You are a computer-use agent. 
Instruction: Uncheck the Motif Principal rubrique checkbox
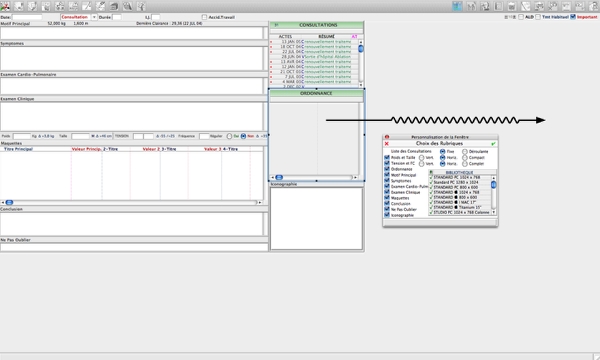387,174
